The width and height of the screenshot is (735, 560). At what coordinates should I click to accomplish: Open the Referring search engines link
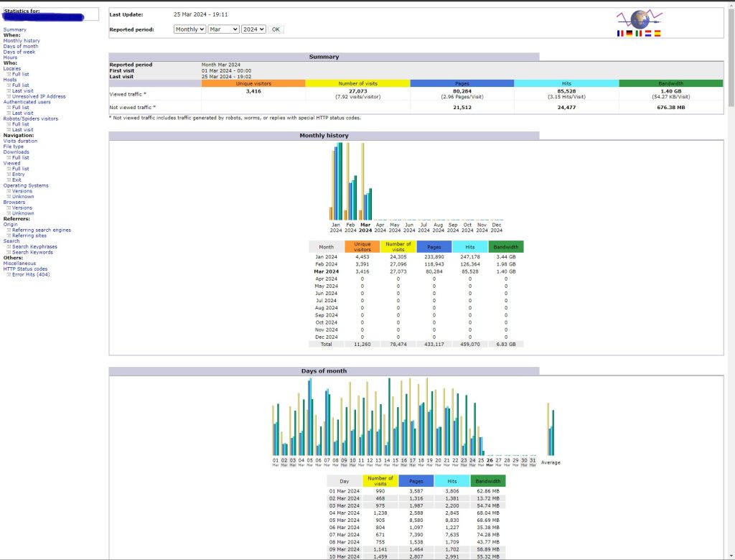pyautogui.click(x=41, y=230)
